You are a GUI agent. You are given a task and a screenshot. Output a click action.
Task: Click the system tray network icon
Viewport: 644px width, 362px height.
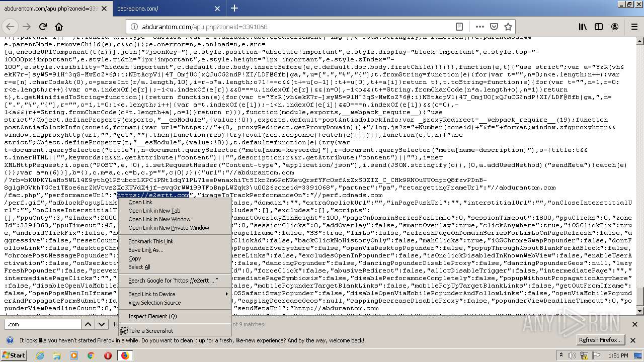pos(583,355)
